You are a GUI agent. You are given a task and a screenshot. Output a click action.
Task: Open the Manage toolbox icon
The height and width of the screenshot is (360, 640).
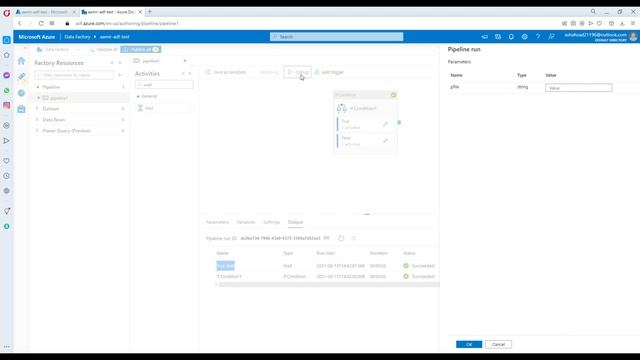(21, 109)
